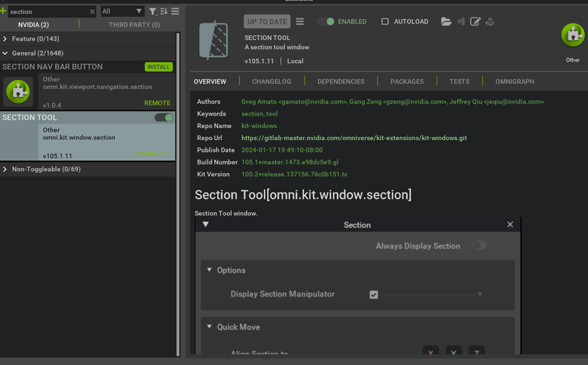Collapse the Quick Move group
This screenshot has height=365, width=588.
209,327
